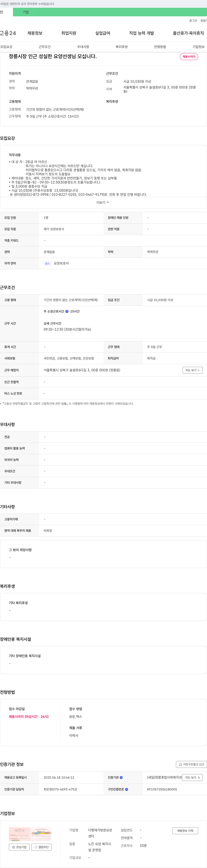
Task: Jump to the 기업정보 section tab
Action: pos(198,47)
